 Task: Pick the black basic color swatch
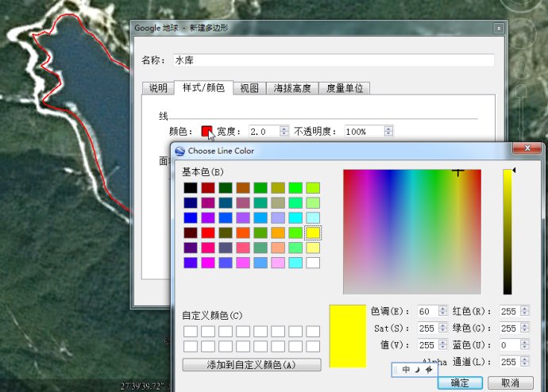coord(190,188)
